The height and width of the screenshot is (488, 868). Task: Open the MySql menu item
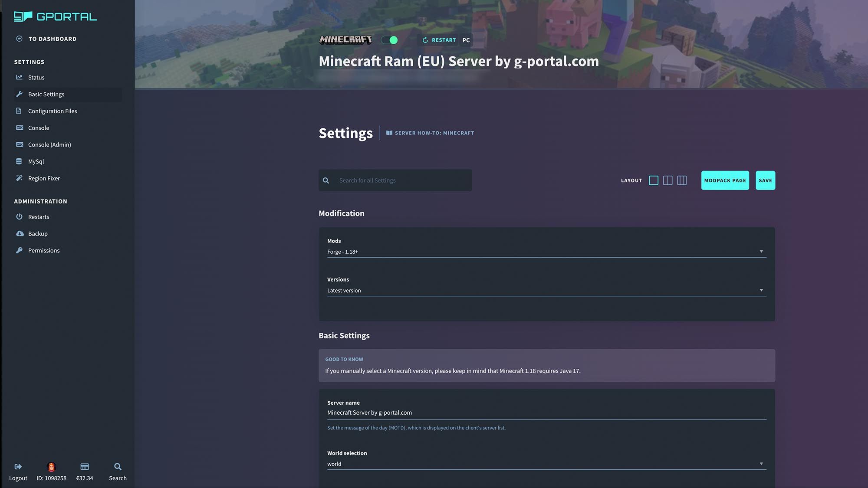(x=36, y=161)
